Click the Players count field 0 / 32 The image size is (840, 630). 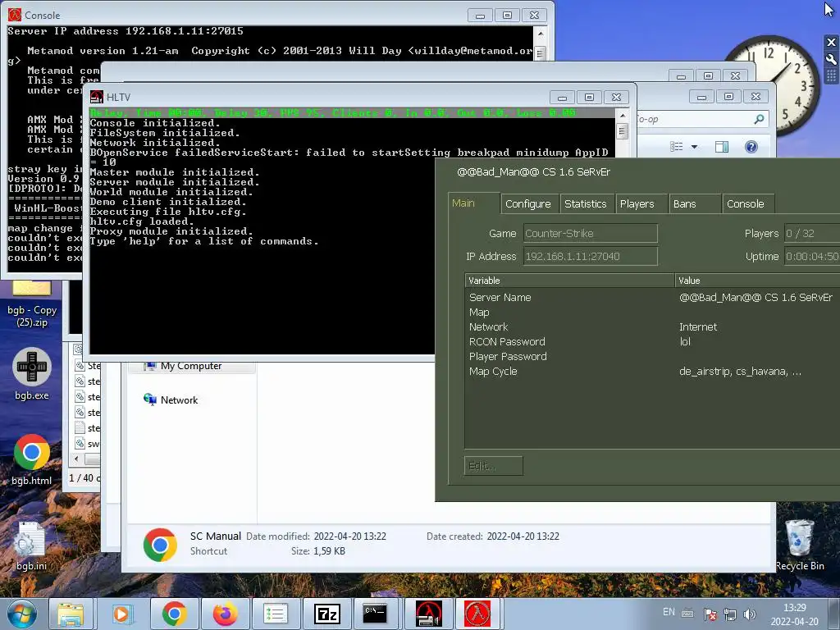811,234
